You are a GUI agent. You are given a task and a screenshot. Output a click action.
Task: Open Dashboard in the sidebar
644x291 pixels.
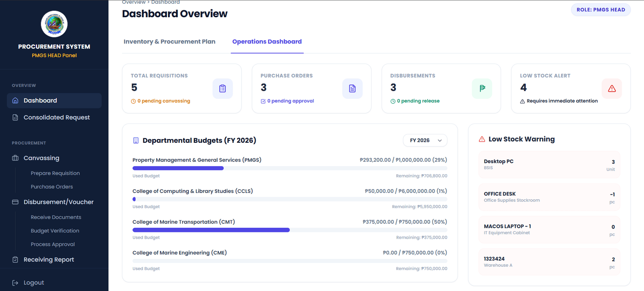pyautogui.click(x=54, y=100)
